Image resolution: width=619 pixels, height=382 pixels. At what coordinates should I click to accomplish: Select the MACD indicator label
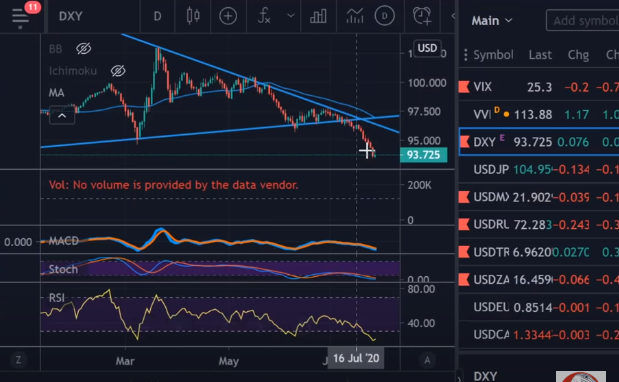coord(64,241)
